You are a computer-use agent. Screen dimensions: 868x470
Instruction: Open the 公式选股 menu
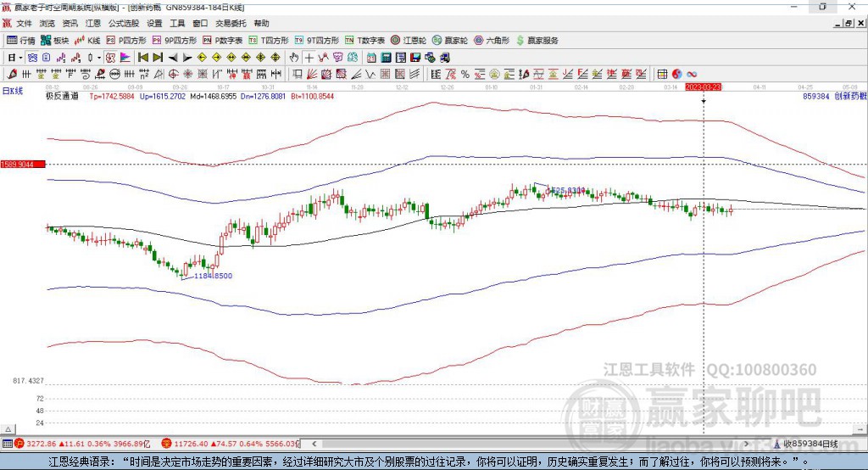[x=124, y=23]
